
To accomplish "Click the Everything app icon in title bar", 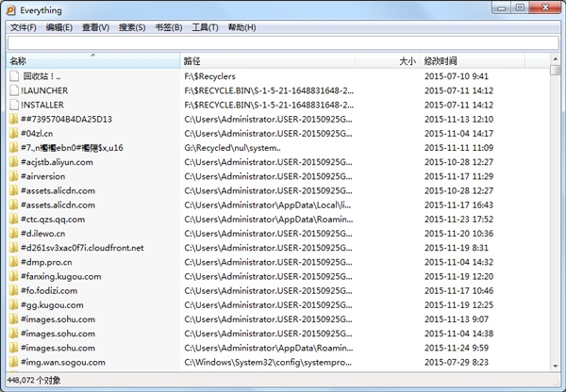I will tap(10, 8).
